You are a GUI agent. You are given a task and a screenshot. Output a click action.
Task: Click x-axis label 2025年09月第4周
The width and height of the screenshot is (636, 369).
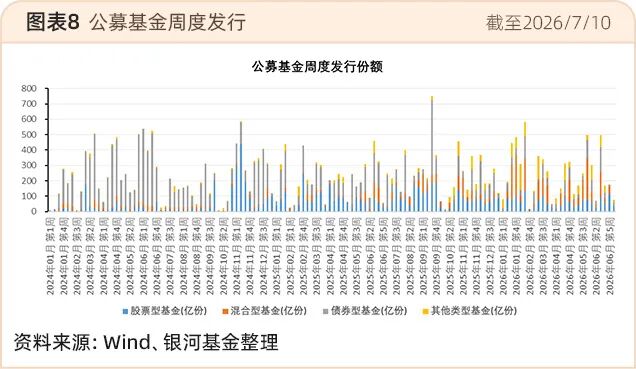[x=436, y=256]
